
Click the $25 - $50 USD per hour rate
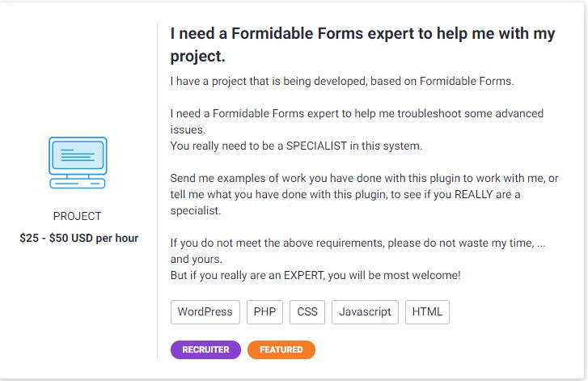[x=79, y=238]
